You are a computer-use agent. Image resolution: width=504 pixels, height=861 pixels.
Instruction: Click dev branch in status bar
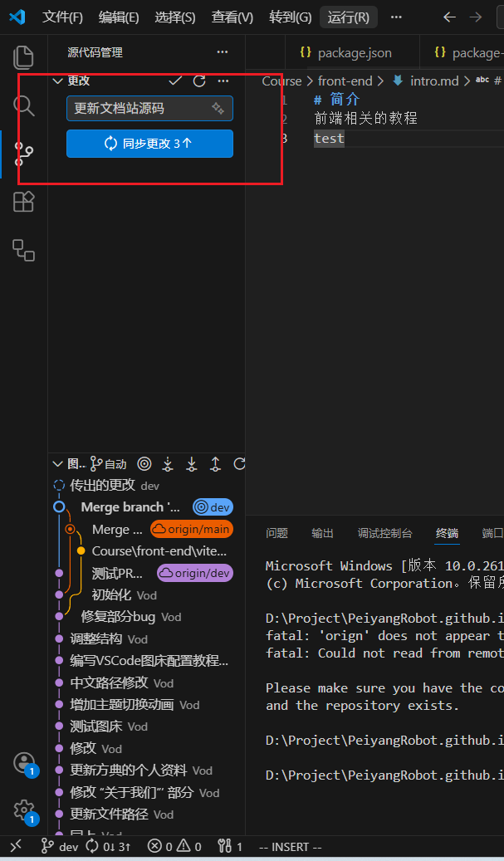[61, 847]
